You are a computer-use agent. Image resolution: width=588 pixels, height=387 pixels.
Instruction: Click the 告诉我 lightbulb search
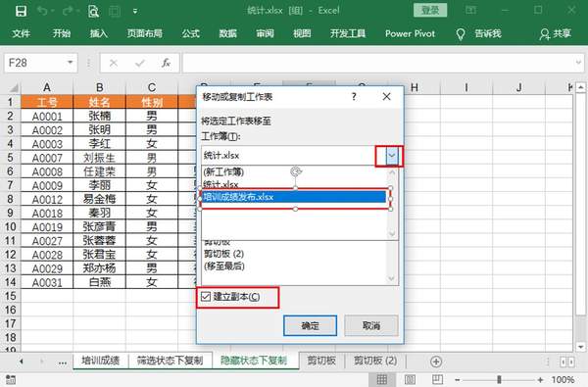(479, 34)
